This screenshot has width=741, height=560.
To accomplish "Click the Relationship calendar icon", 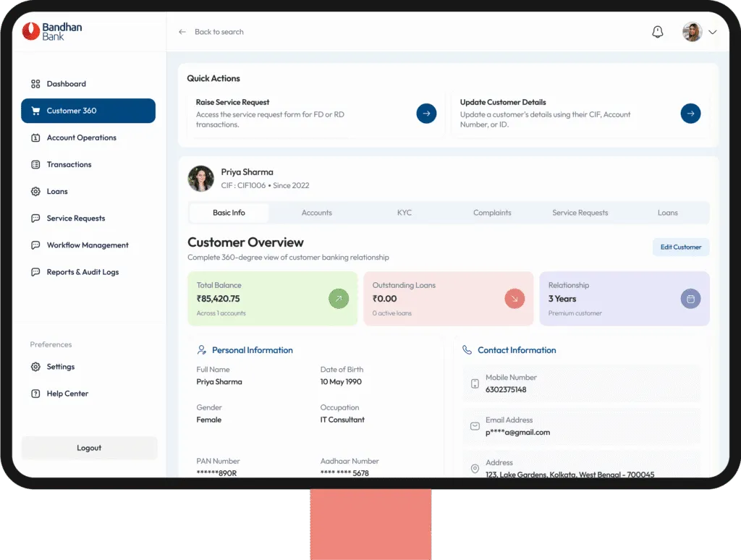I will coord(690,298).
